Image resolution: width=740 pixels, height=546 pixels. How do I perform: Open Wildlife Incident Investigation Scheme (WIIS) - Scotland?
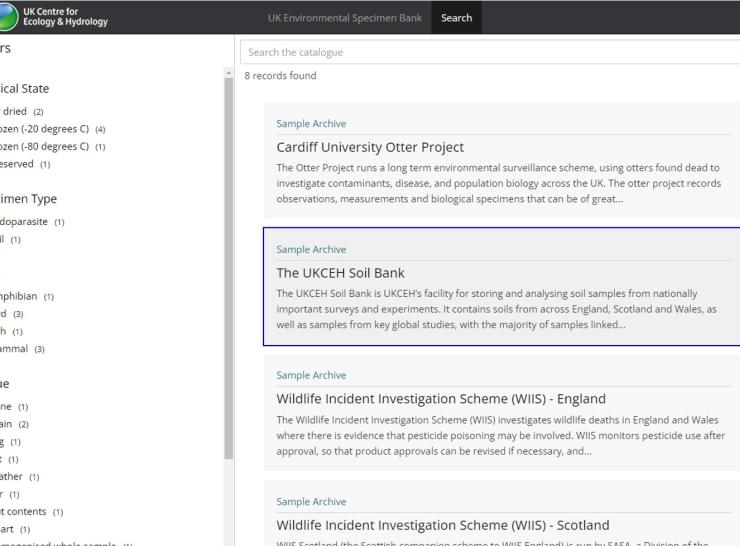coord(443,525)
